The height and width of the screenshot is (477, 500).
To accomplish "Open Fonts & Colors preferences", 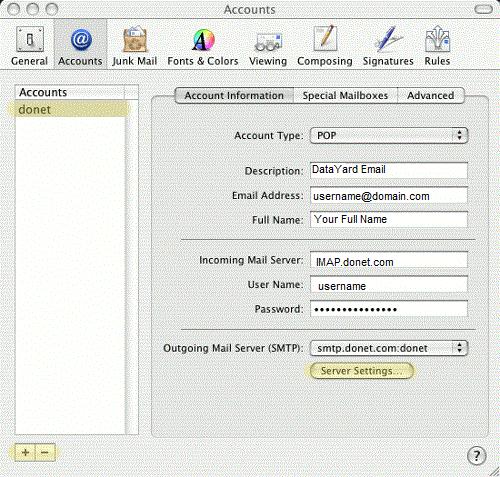I will [203, 46].
